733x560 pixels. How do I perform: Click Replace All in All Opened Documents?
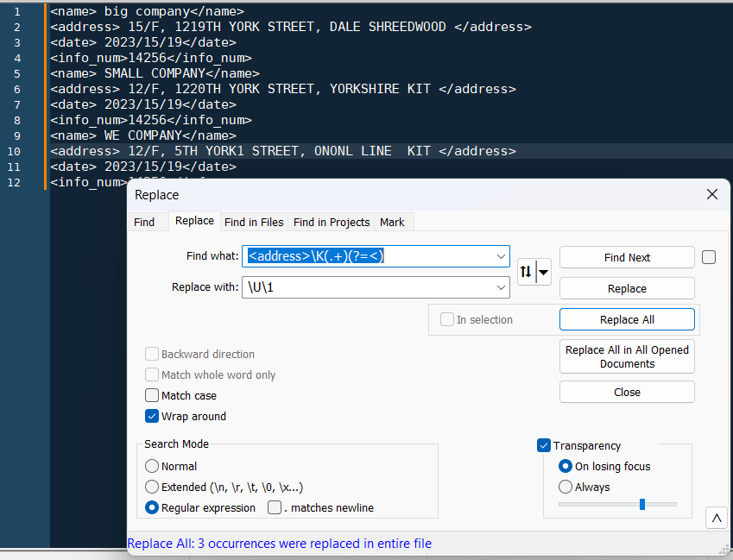[x=627, y=356]
